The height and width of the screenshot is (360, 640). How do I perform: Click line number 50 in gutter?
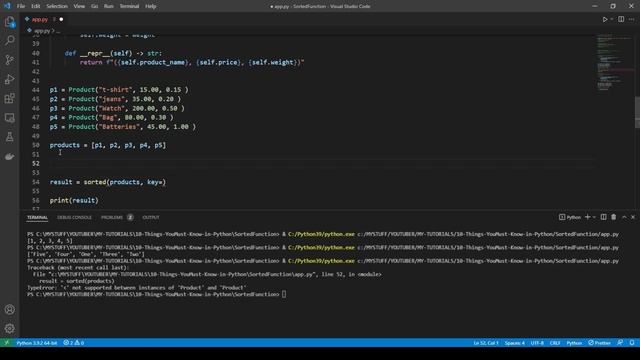tap(36, 145)
